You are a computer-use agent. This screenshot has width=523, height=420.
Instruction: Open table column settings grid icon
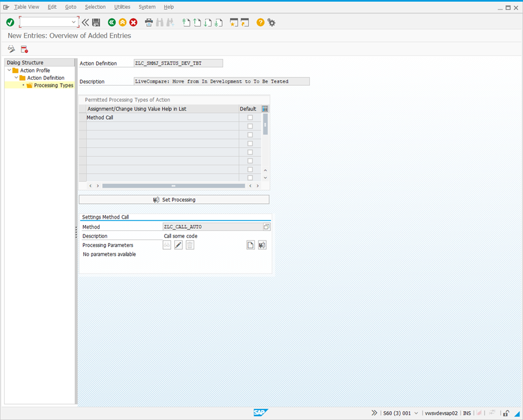pos(265,109)
